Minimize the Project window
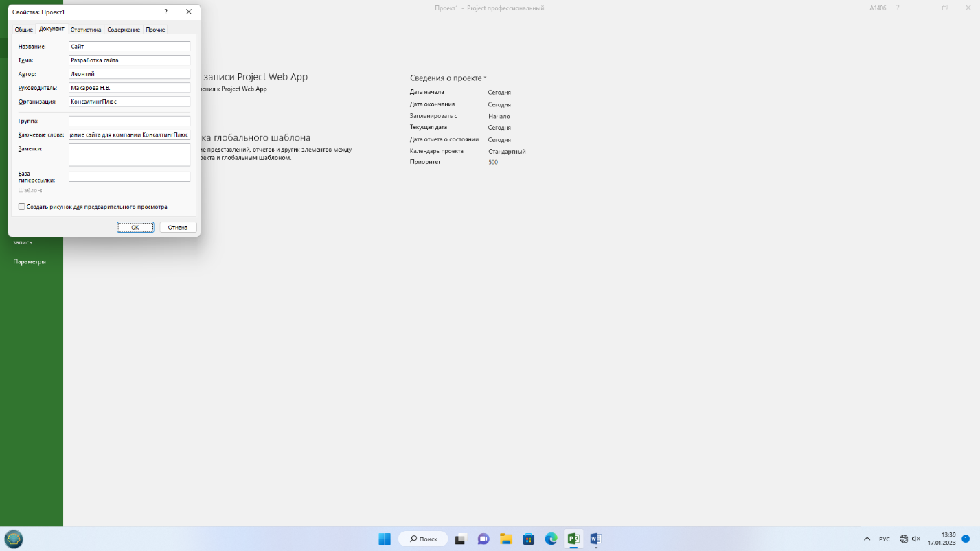 tap(922, 8)
